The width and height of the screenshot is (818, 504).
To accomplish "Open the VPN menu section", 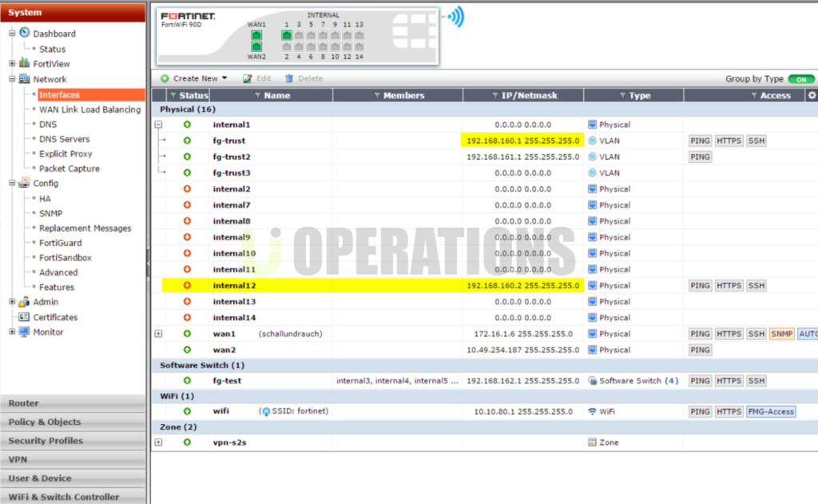I will (73, 459).
